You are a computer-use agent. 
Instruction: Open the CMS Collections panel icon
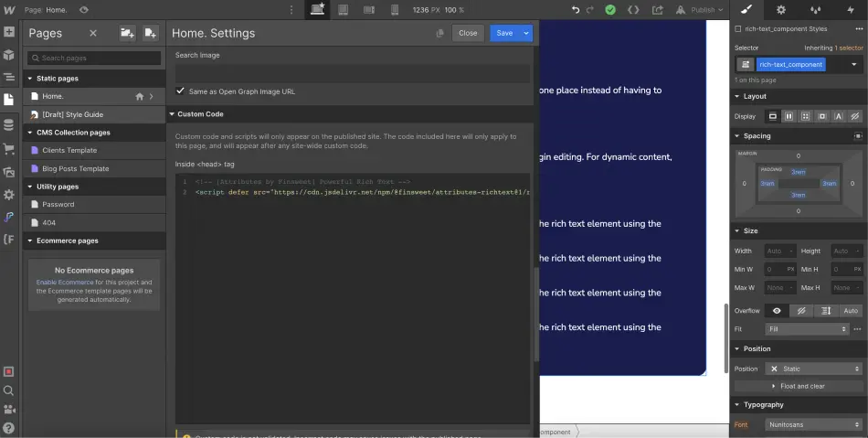[8, 123]
